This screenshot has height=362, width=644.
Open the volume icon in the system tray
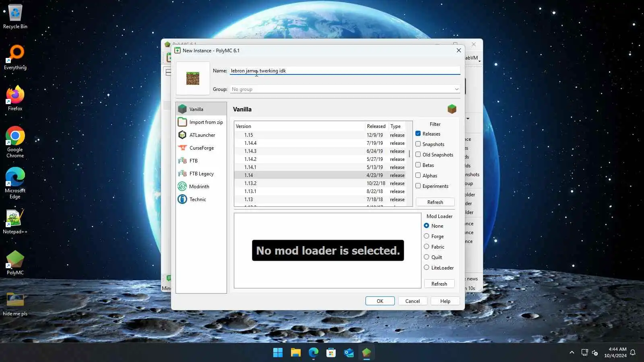(595, 353)
